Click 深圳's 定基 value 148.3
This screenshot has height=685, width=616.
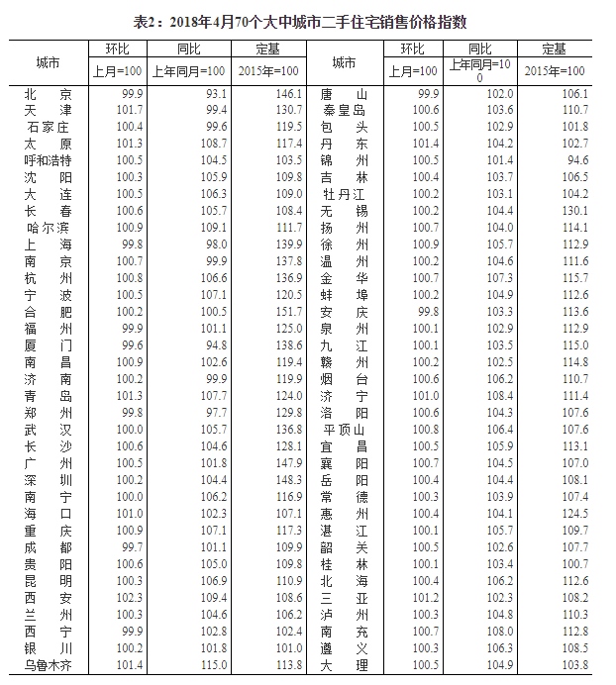[289, 480]
